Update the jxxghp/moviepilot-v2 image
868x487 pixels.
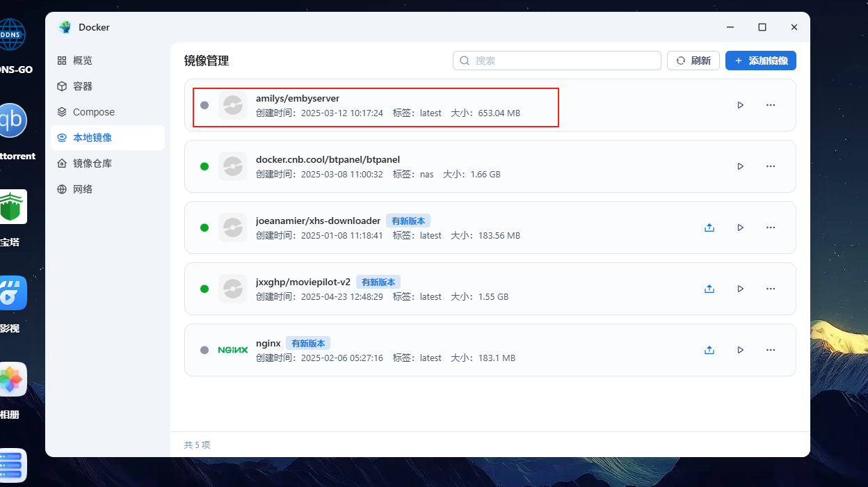(x=709, y=289)
